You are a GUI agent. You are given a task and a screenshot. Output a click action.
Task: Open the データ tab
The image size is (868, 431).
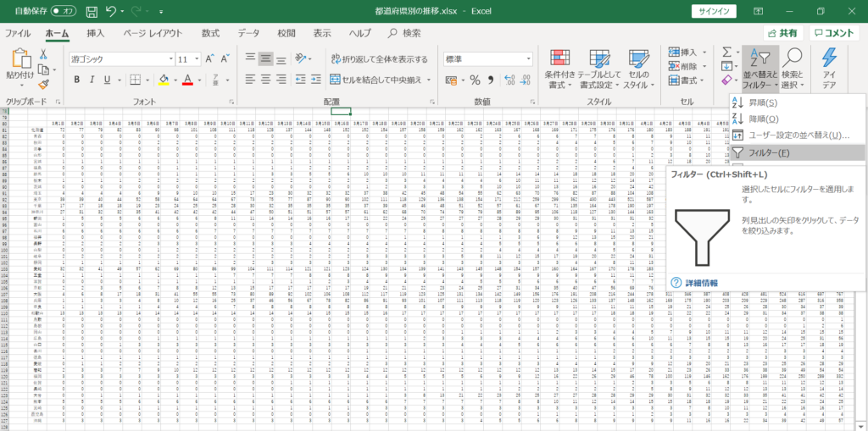click(248, 33)
